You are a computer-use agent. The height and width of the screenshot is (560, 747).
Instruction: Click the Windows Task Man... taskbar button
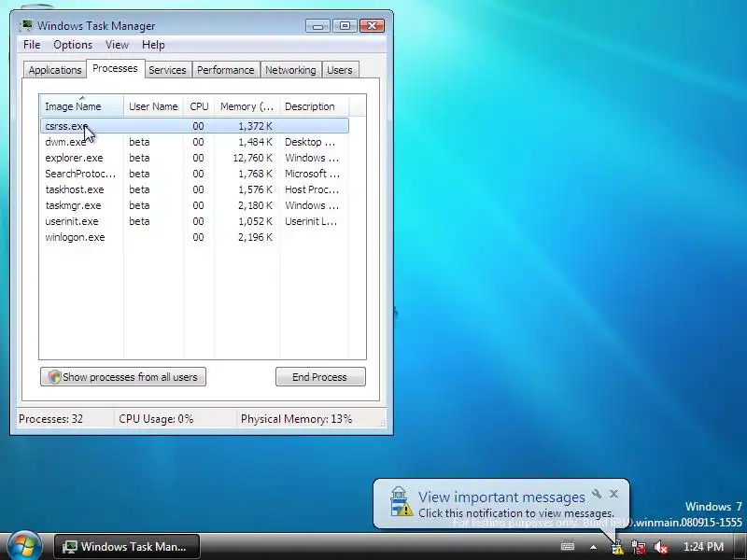(x=127, y=546)
